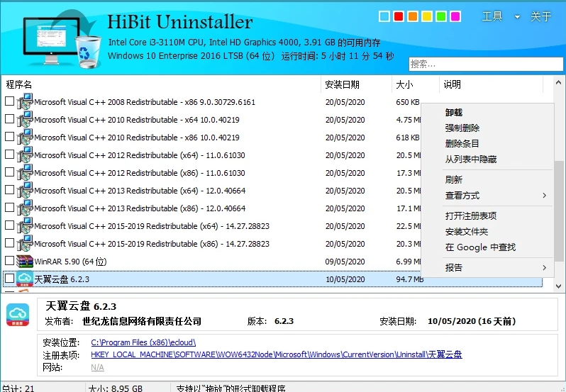The width and height of the screenshot is (566, 392).
Task: Click icon of Visual C++ 2012 (x64) row
Action: 25,155
